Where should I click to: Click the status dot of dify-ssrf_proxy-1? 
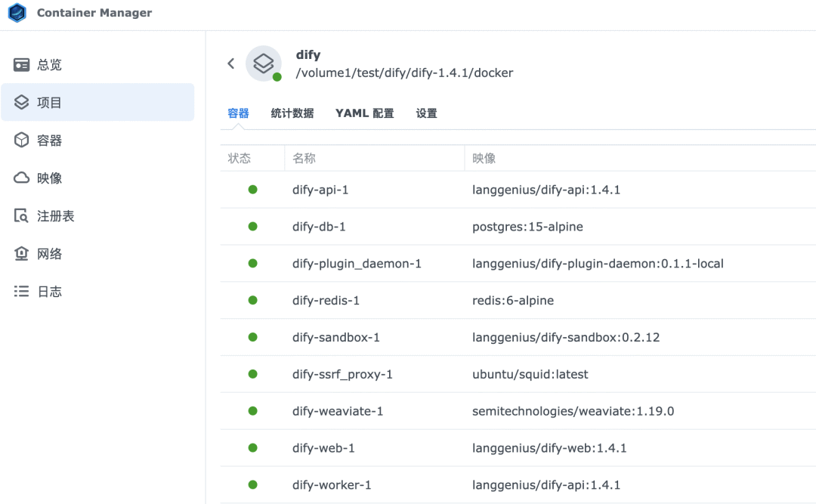(x=253, y=374)
